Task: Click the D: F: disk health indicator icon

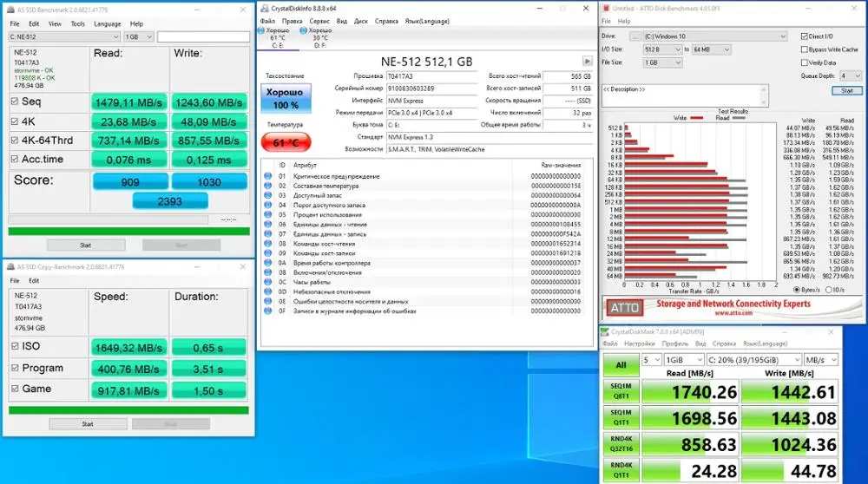Action: (x=303, y=30)
